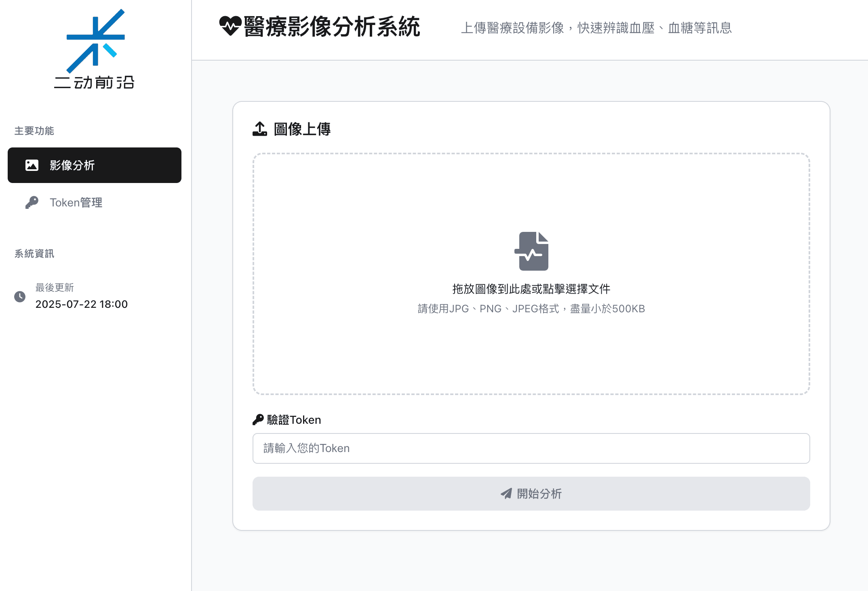Click the key icon beside 驗證Token

pos(258,420)
